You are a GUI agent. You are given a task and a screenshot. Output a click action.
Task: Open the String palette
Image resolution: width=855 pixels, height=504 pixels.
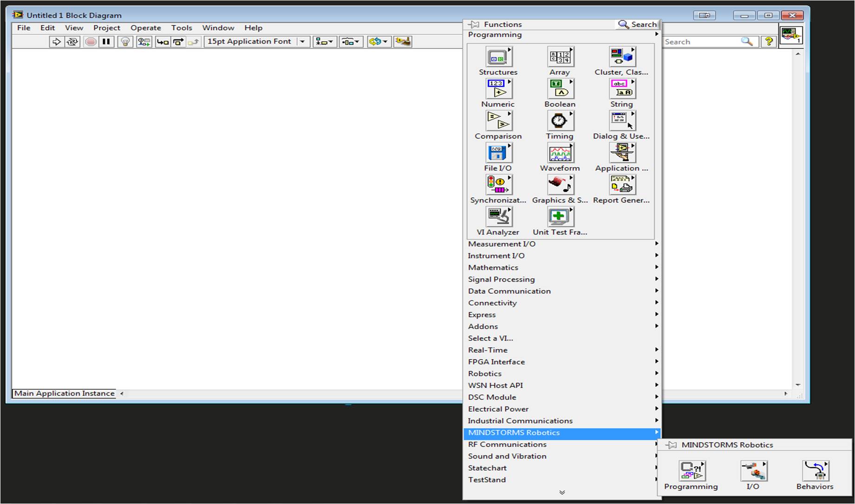pos(622,89)
